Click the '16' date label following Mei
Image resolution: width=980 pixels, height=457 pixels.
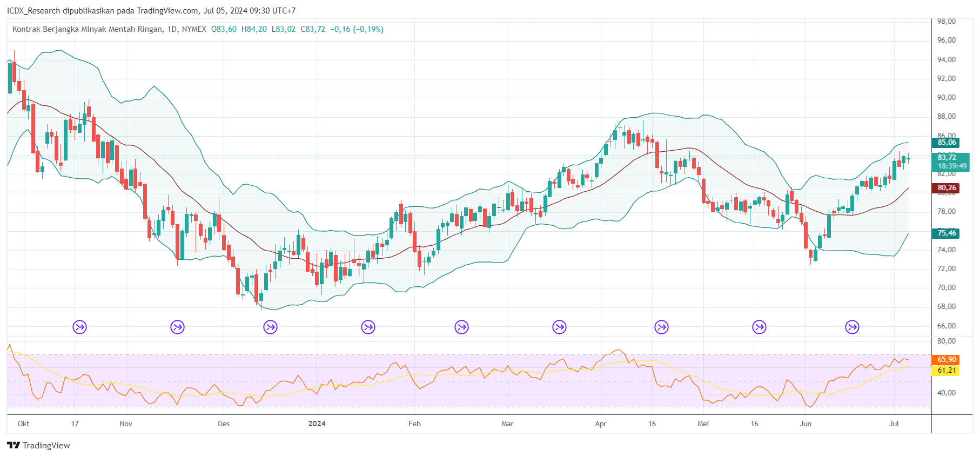pyautogui.click(x=754, y=424)
